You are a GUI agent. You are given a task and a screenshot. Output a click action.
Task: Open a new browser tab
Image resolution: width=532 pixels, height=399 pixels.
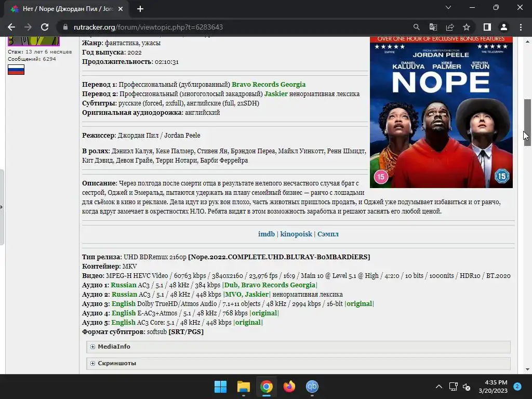[140, 9]
